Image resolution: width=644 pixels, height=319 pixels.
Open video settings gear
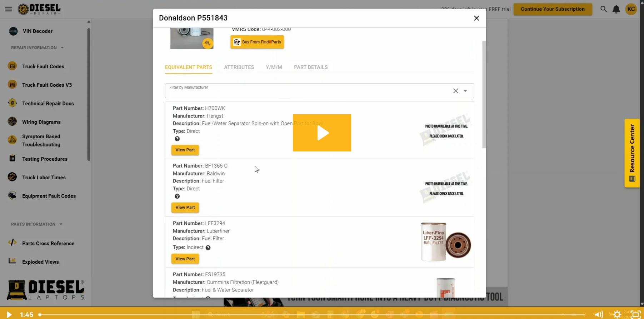click(617, 314)
